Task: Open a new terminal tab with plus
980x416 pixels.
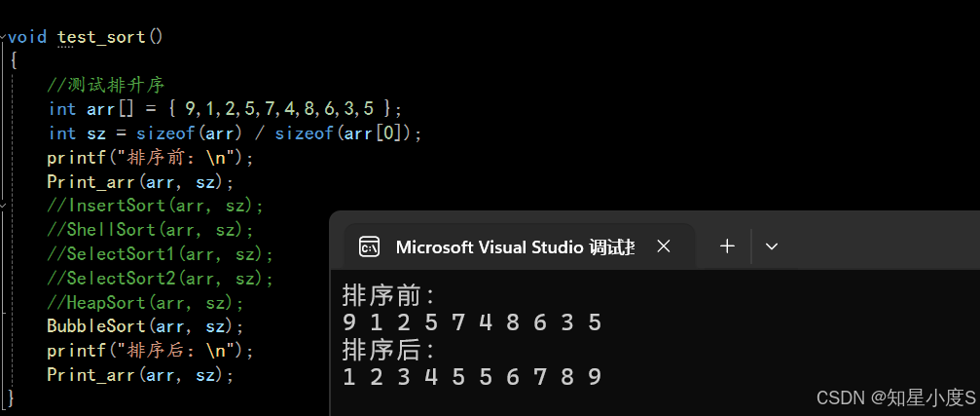Action: [727, 246]
